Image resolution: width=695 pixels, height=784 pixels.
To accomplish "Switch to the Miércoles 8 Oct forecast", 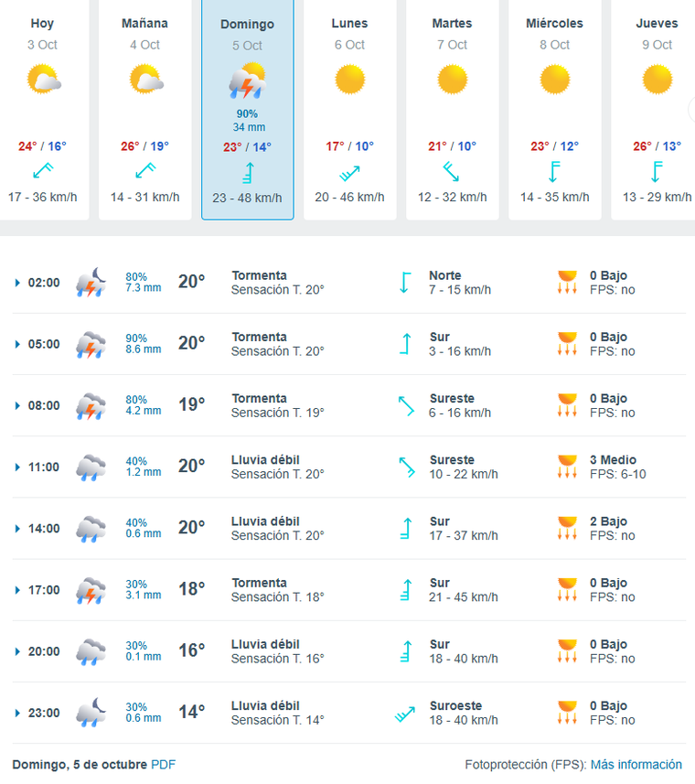I will click(x=554, y=110).
